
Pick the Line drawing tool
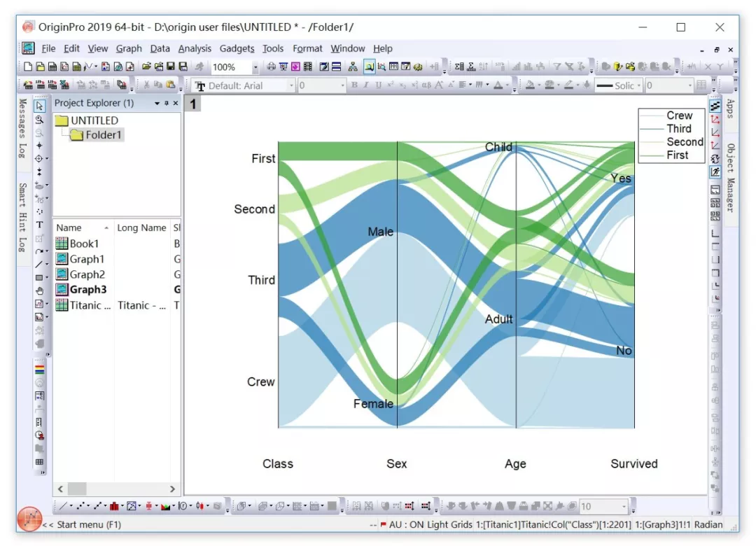[39, 265]
